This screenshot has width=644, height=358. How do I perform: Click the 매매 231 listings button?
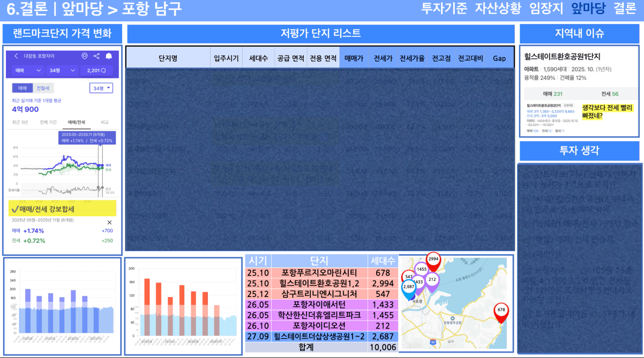[x=550, y=94]
